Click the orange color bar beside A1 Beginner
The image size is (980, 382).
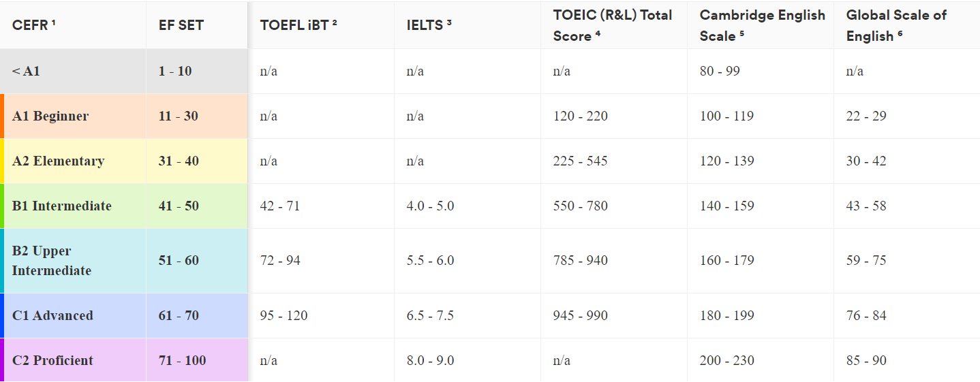(2, 116)
